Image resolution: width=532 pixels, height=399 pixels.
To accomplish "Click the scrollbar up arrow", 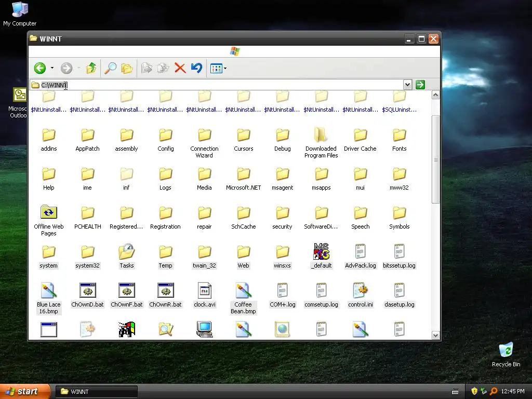I will pyautogui.click(x=436, y=95).
